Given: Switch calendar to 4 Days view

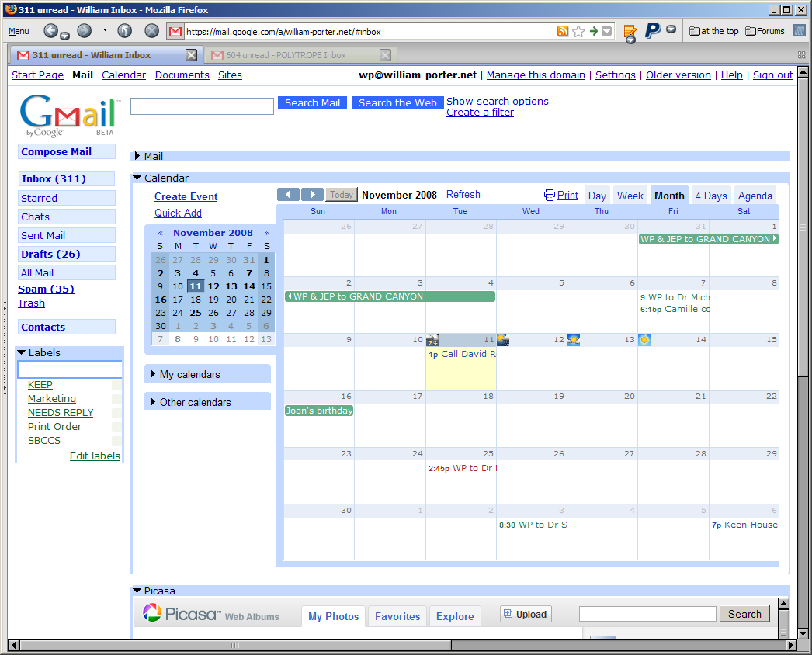Looking at the screenshot, I should 711,196.
